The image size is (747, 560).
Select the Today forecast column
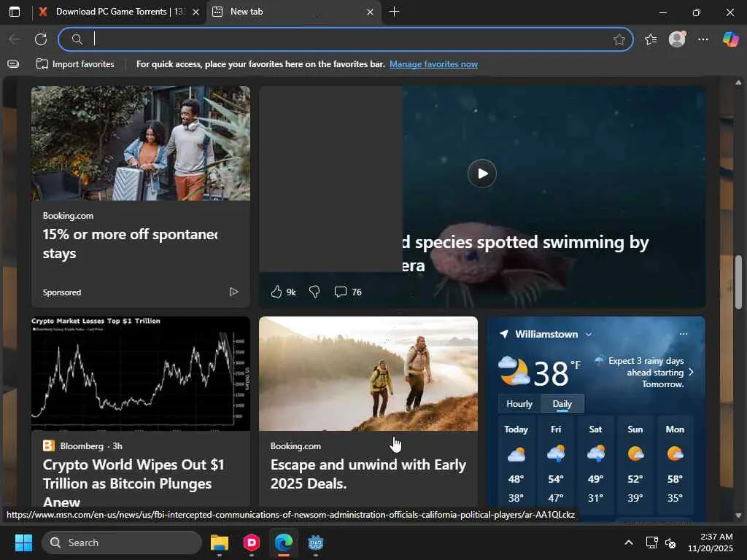(x=516, y=463)
